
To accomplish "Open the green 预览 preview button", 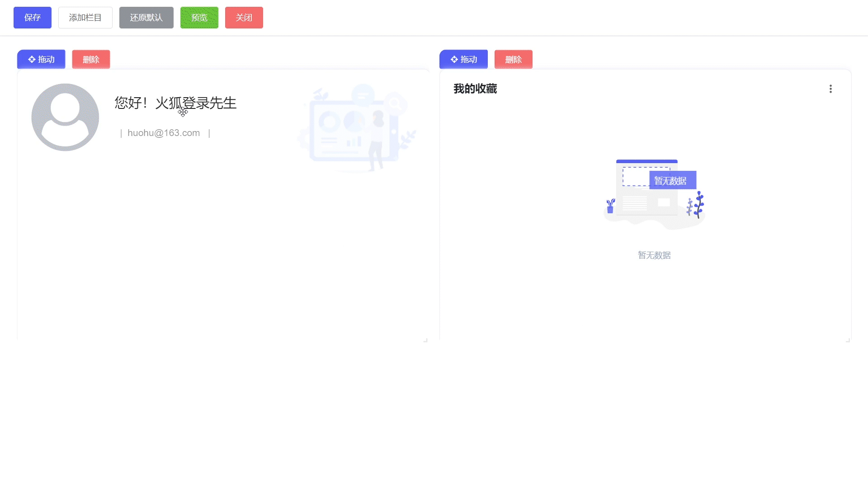I will [199, 18].
